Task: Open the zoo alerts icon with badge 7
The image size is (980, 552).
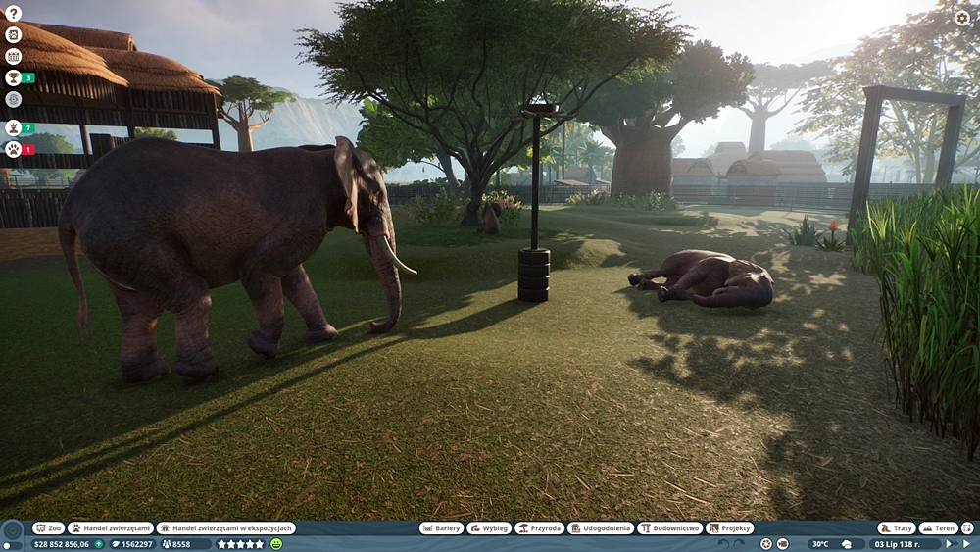Action: click(13, 128)
